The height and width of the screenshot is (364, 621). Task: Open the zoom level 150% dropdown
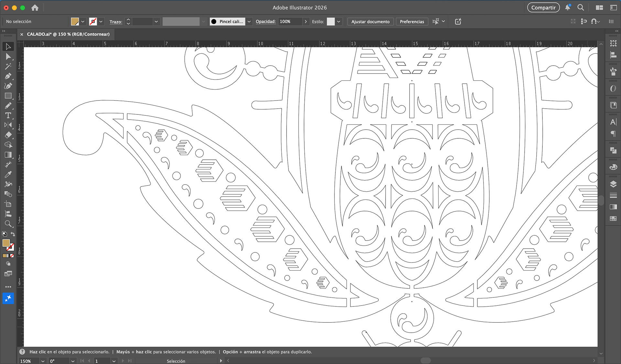click(x=43, y=361)
